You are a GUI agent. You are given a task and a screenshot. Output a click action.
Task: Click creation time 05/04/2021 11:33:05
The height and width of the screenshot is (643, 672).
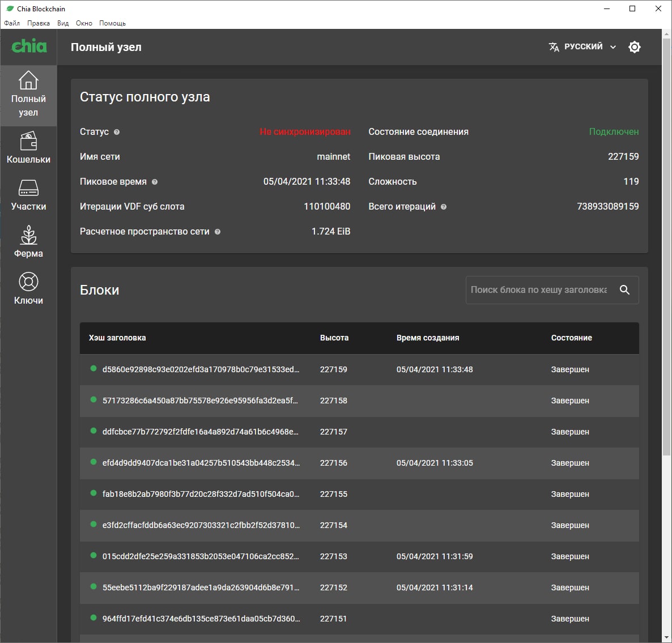[435, 463]
